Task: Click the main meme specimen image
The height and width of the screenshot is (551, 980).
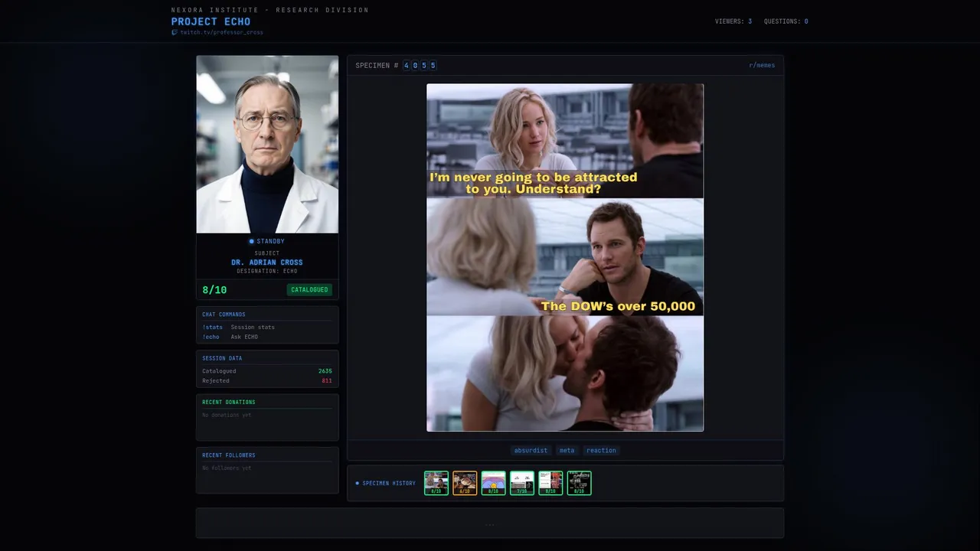Action: pos(565,258)
